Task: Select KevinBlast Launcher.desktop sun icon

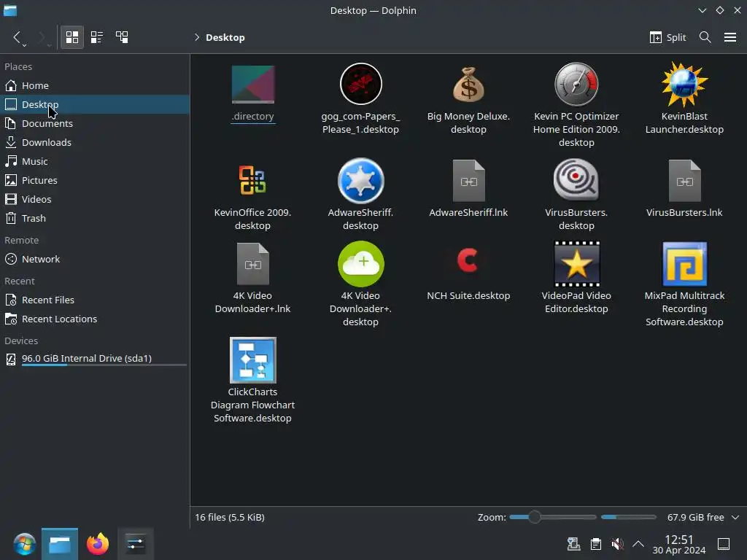Action: [684, 84]
